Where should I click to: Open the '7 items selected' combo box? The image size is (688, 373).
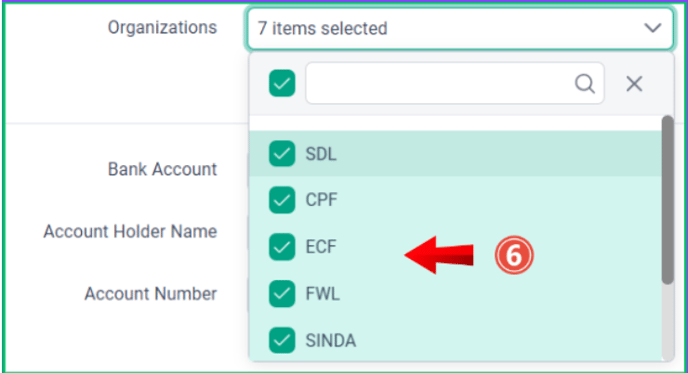point(460,28)
